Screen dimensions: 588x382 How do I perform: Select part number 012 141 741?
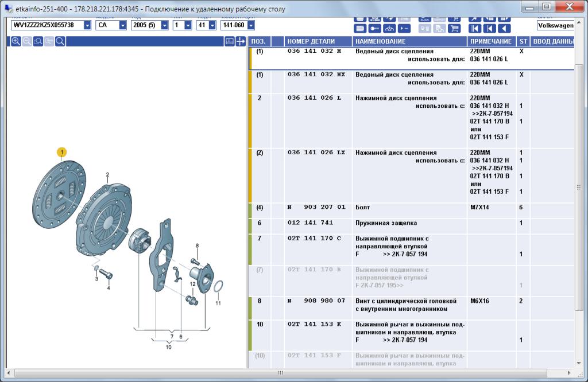310,223
